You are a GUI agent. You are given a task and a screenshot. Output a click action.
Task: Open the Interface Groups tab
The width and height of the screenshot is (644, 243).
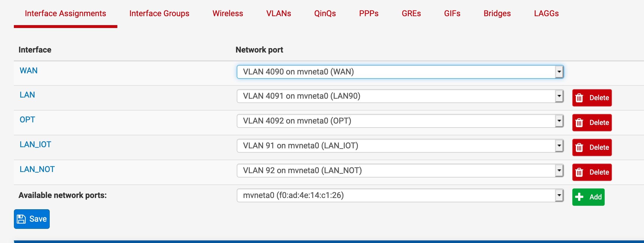tap(159, 14)
